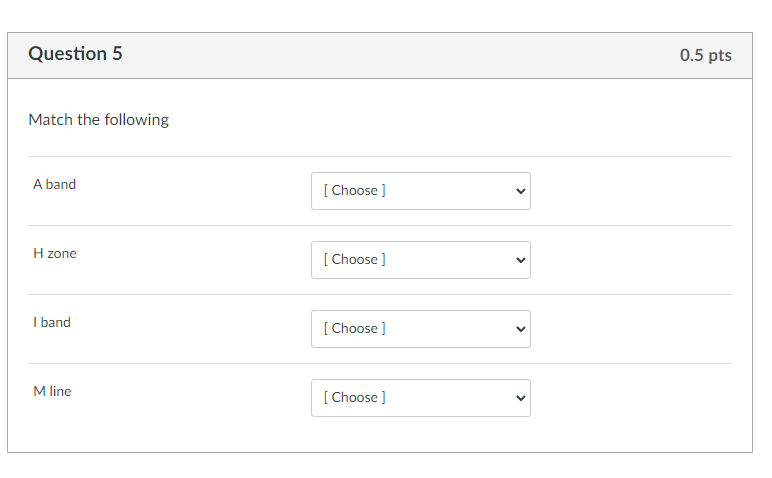
Task: Open the I band answer dropdown
Action: (420, 329)
